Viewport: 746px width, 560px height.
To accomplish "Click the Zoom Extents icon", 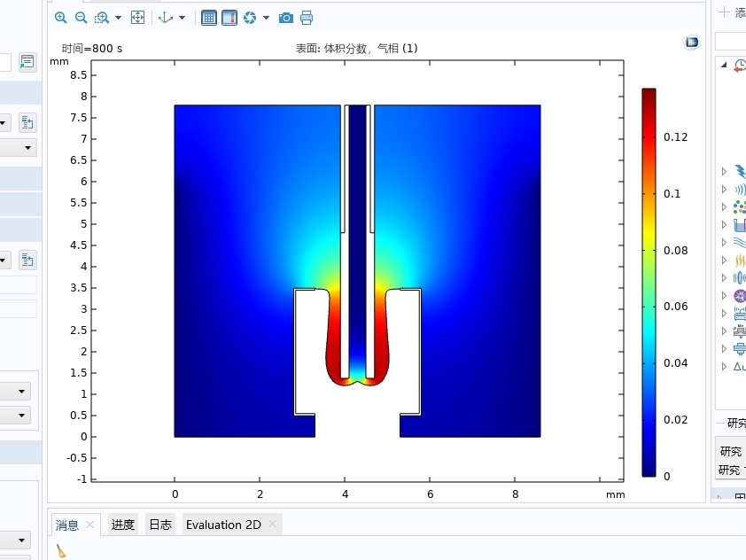I will click(x=137, y=18).
